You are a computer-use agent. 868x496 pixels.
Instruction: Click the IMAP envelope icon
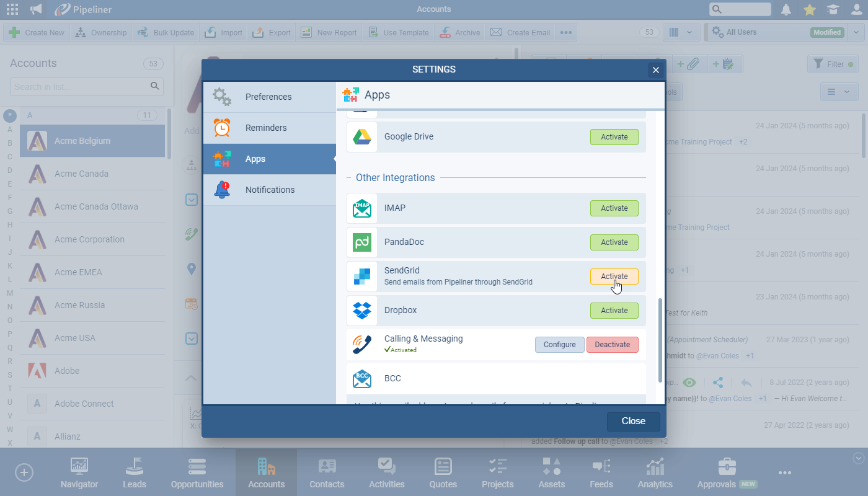coord(362,208)
